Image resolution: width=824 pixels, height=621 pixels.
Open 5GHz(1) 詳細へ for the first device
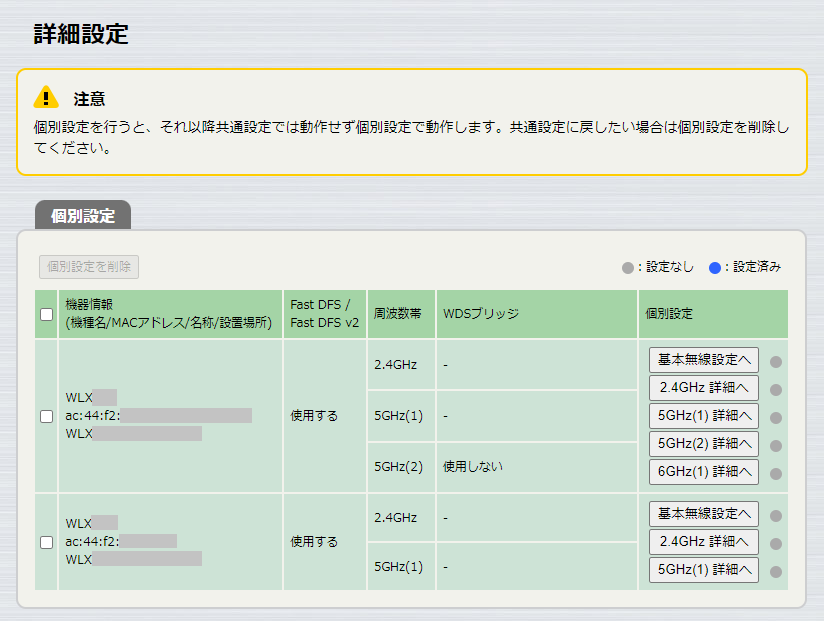[705, 415]
